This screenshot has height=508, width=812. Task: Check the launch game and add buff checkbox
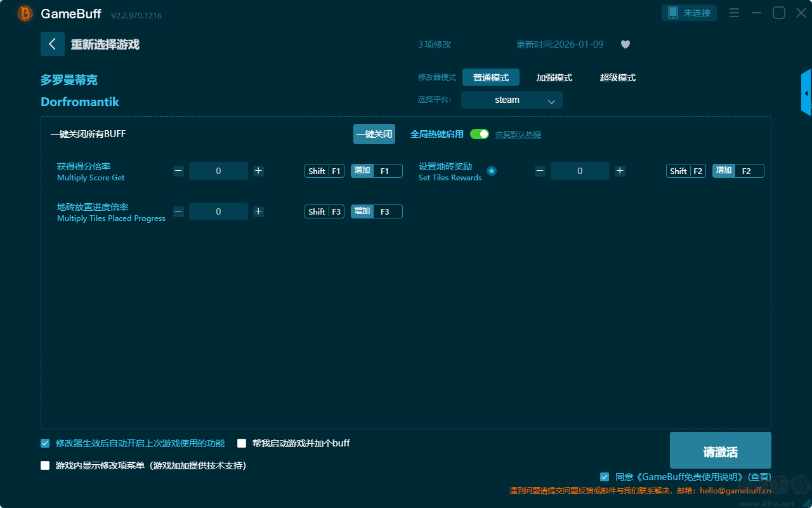[x=242, y=443]
